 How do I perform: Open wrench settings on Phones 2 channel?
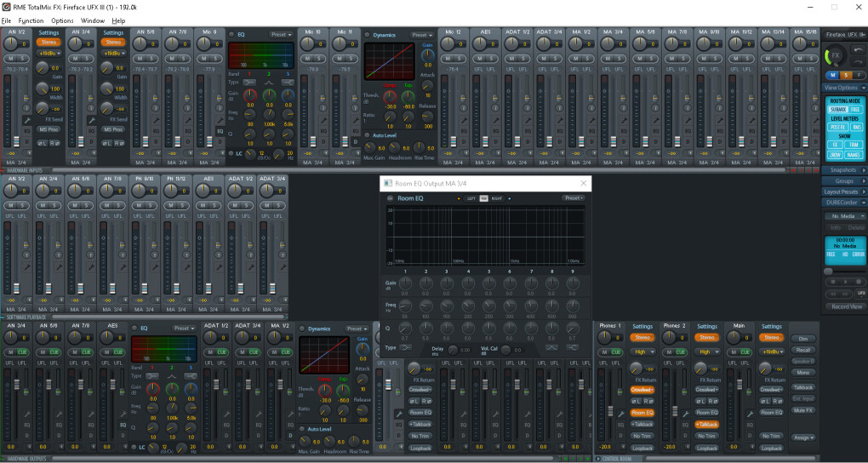[x=685, y=413]
